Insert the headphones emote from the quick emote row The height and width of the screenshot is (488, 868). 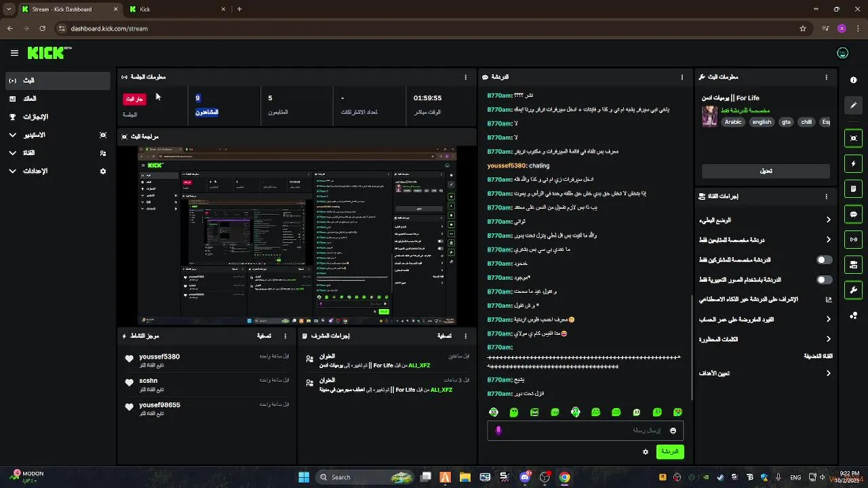[x=575, y=412]
